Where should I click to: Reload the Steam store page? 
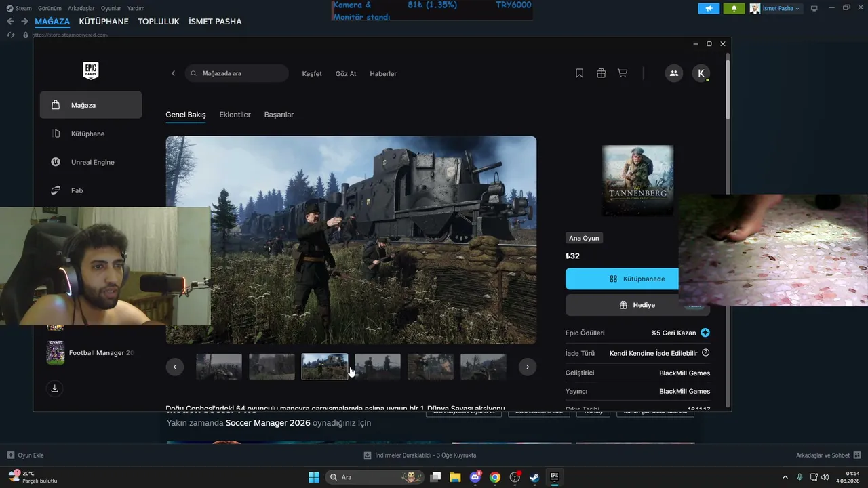pyautogui.click(x=10, y=35)
